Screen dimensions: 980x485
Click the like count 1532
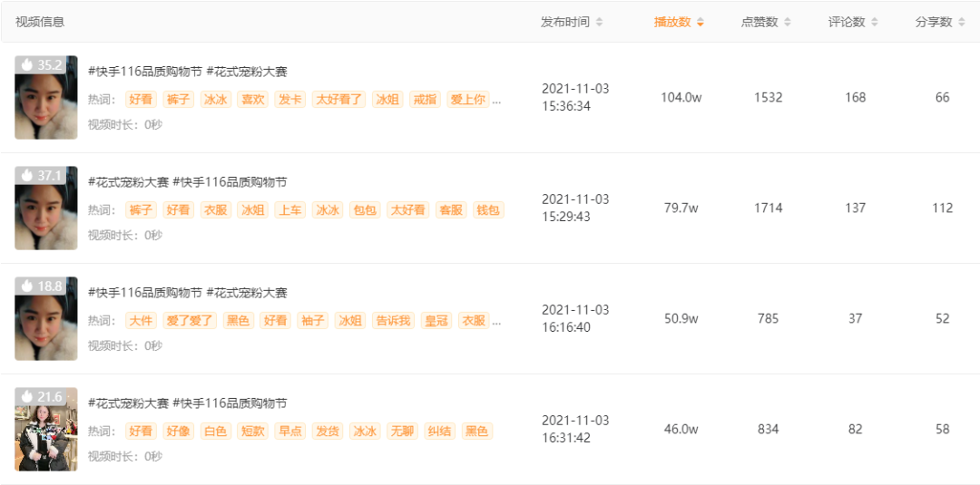[769, 97]
